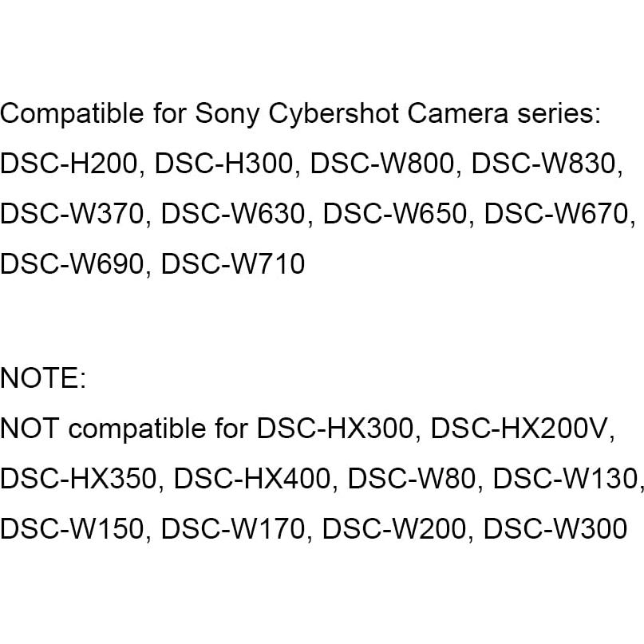Click the DSC-H200 model text
Screen dimensions: 644x644
69,164
